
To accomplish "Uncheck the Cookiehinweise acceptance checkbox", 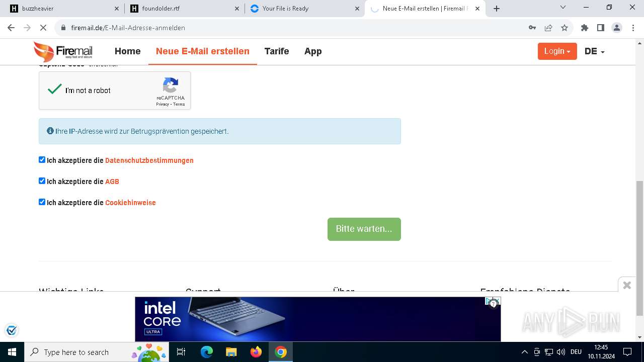I will click(x=42, y=202).
